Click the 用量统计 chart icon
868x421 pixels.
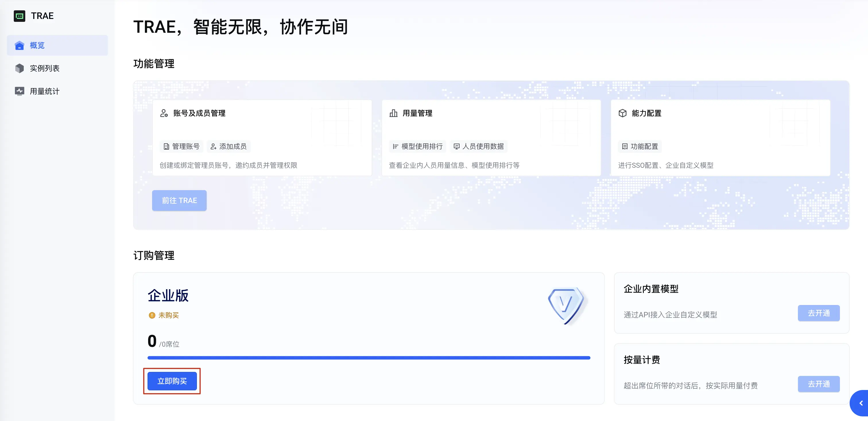(19, 91)
